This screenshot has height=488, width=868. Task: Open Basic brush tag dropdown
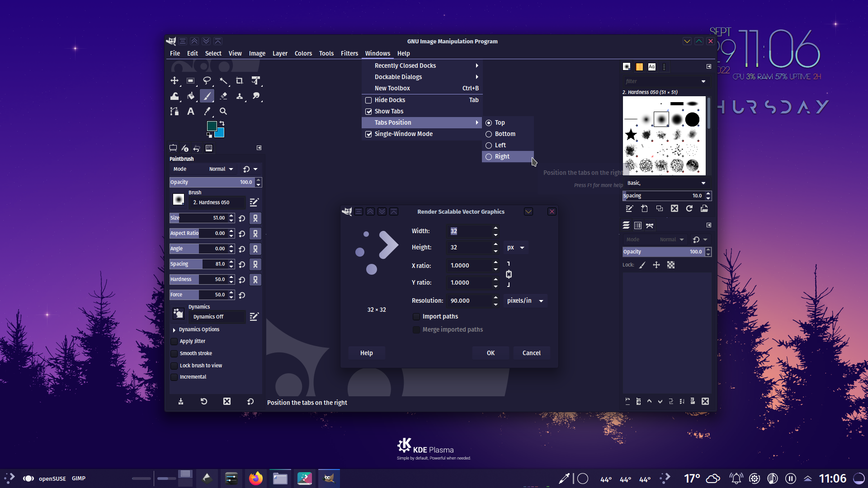pyautogui.click(x=703, y=183)
